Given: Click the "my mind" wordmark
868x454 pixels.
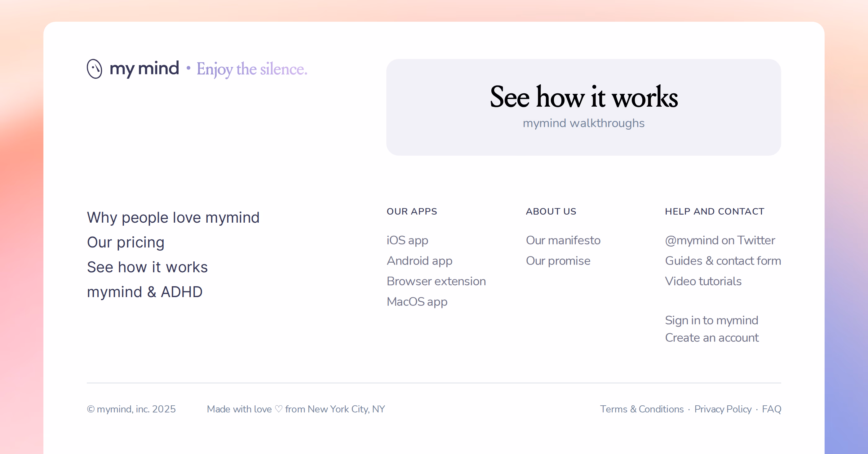Looking at the screenshot, I should [144, 69].
